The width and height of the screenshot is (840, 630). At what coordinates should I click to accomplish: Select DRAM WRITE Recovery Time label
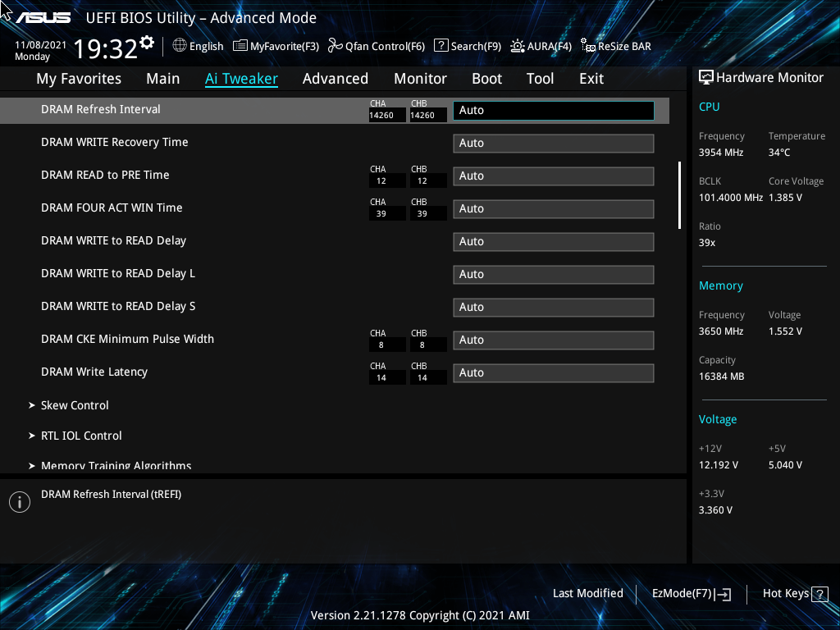pyautogui.click(x=115, y=143)
